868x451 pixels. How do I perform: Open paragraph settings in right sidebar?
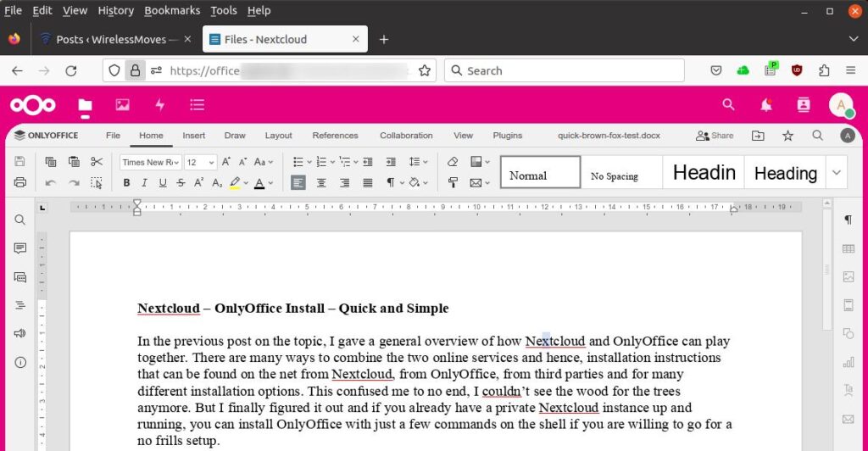pyautogui.click(x=848, y=220)
